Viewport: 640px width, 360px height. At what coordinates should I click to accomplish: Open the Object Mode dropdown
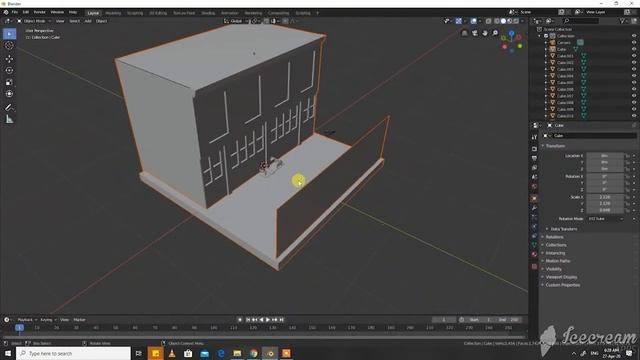point(34,21)
